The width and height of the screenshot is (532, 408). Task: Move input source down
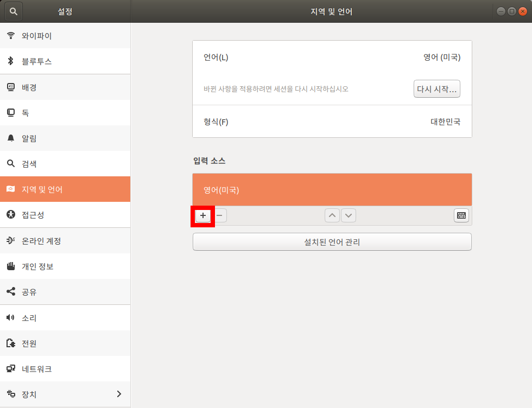[349, 216]
